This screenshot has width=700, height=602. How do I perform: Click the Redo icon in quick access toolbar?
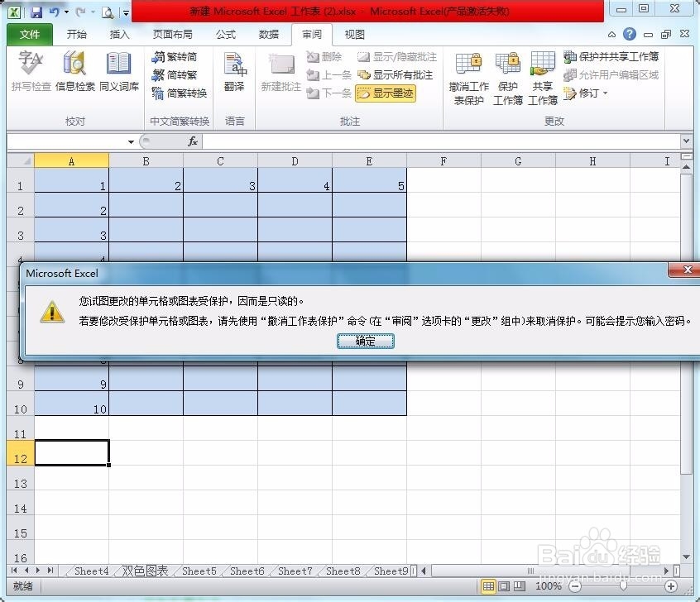point(80,12)
